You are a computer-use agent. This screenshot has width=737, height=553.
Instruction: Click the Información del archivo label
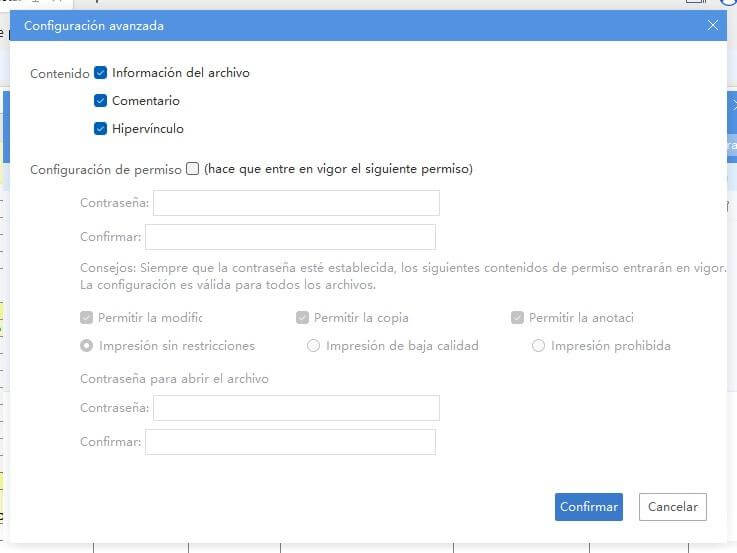point(181,73)
